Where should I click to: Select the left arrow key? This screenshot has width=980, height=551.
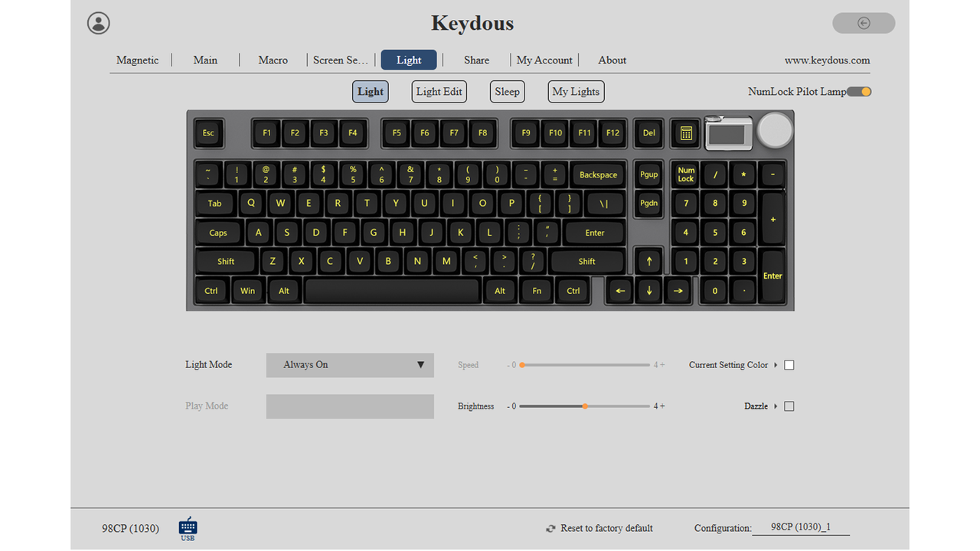point(620,291)
